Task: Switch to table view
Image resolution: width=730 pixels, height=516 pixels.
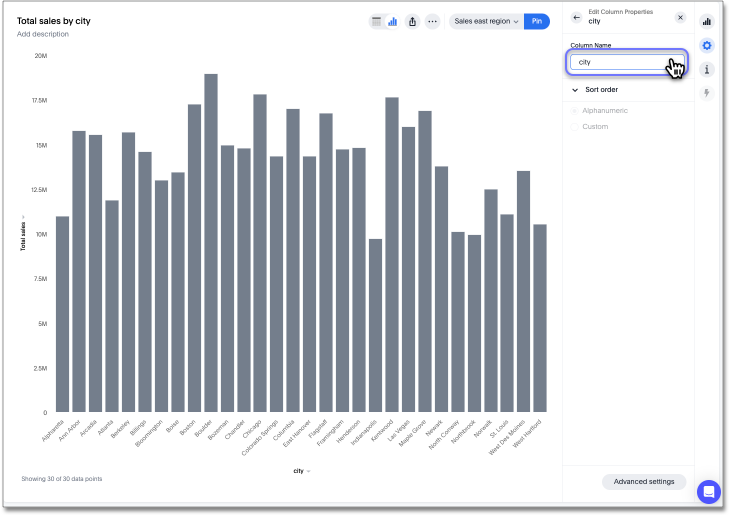Action: 377,21
